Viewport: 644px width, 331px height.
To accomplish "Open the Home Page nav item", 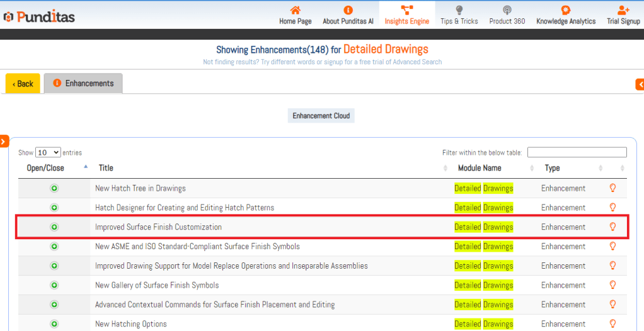I will point(295,15).
